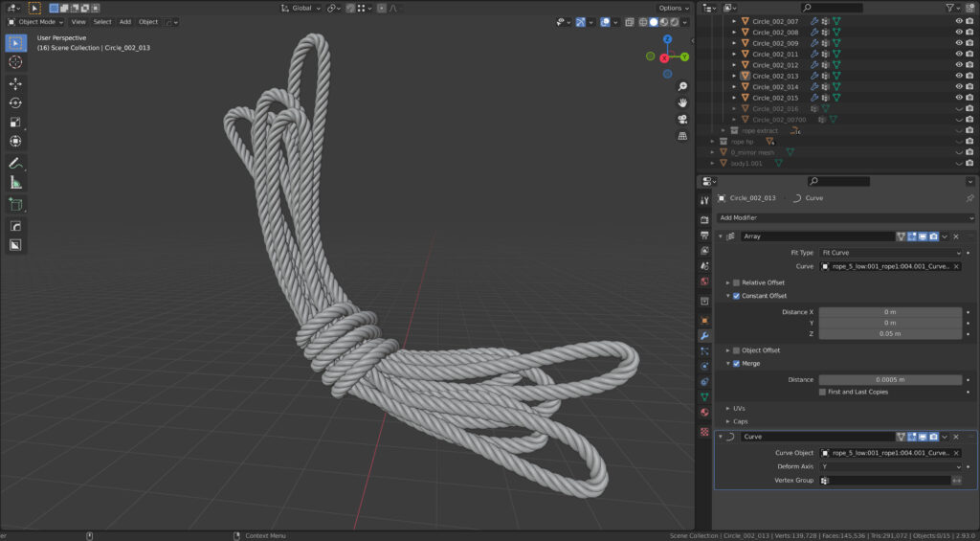
Task: Open the Select menu in viewport header
Action: 102,21
